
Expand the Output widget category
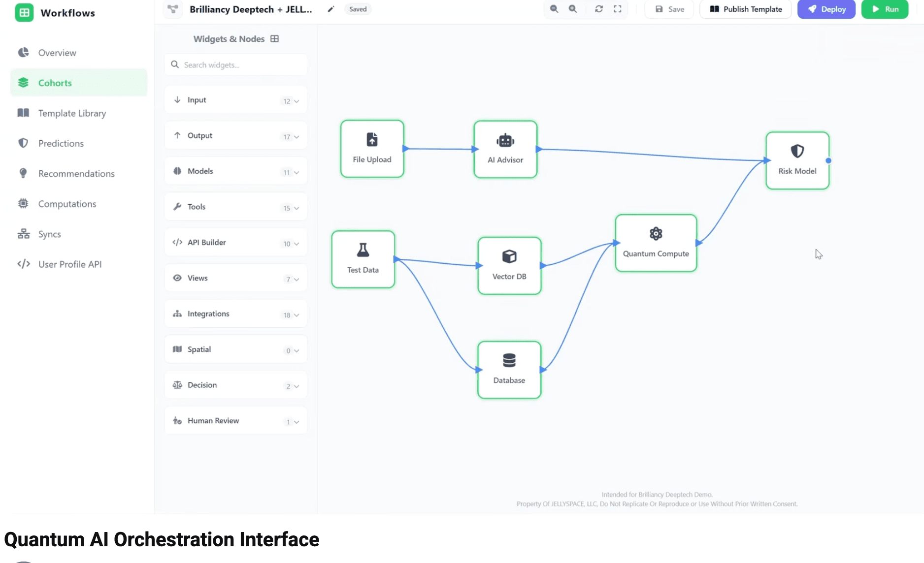[x=236, y=136]
